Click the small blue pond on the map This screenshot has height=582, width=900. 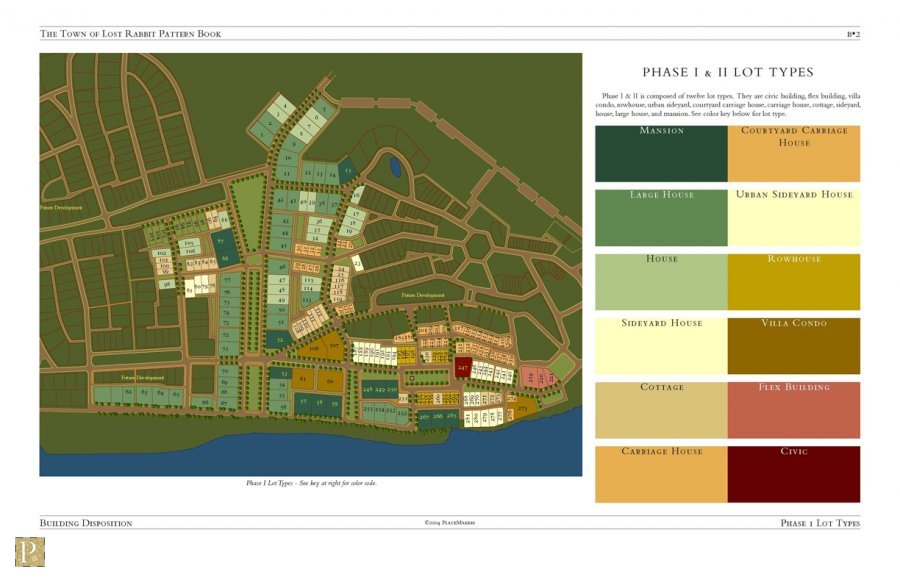(396, 165)
